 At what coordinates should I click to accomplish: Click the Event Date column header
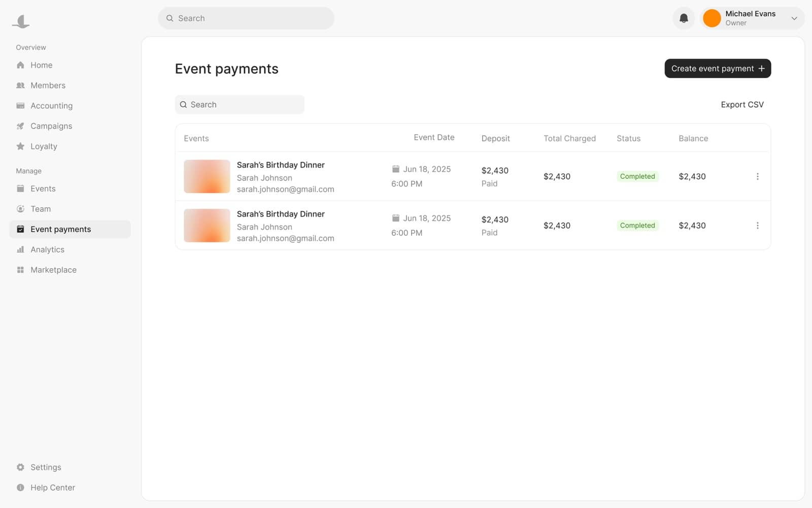point(434,137)
